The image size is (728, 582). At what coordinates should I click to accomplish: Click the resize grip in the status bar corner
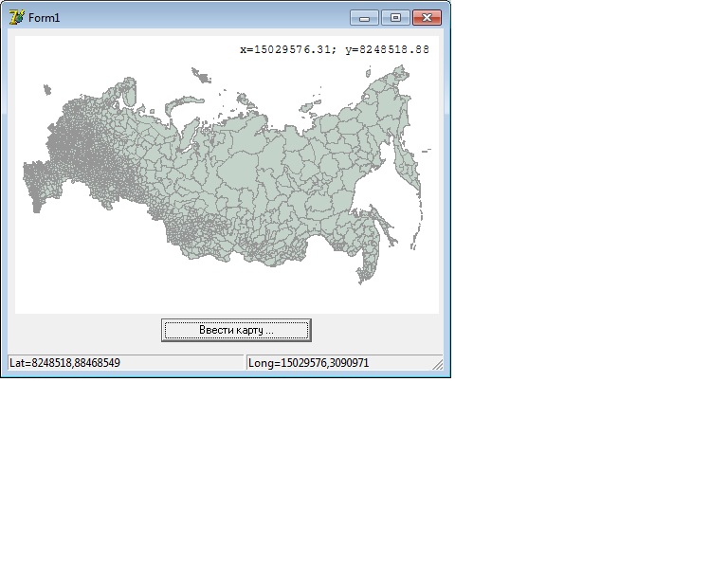point(437,364)
